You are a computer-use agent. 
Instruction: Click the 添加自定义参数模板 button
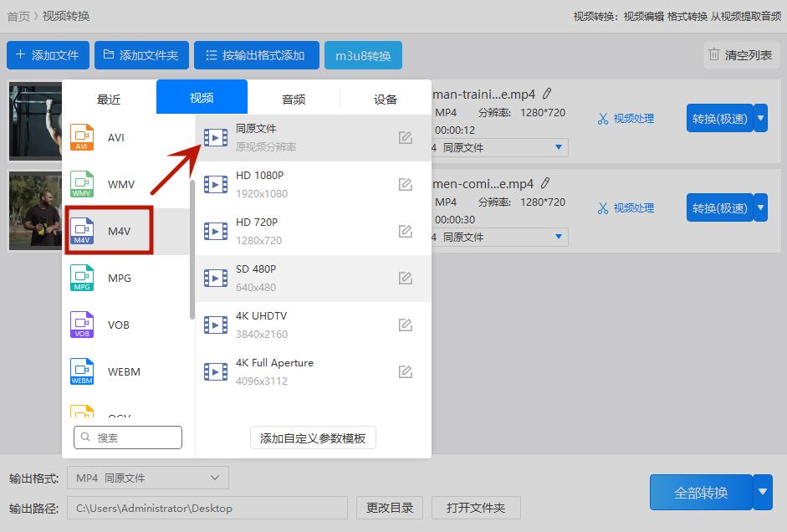click(313, 437)
